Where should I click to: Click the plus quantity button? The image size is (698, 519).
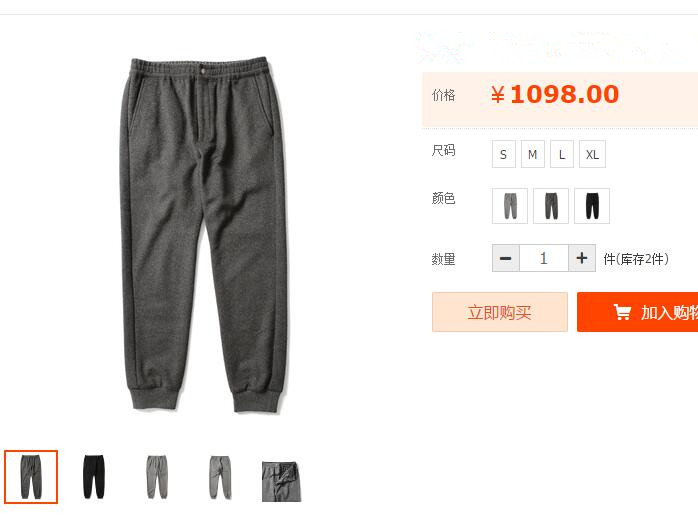click(x=582, y=258)
